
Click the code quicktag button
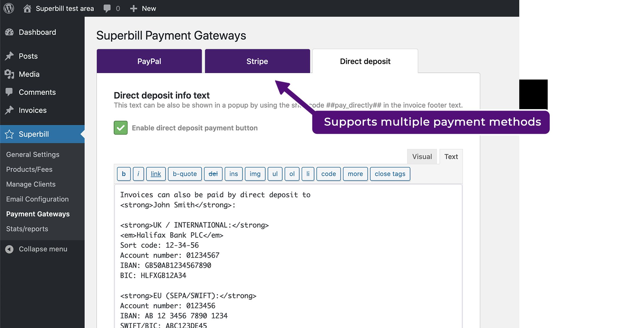(x=328, y=174)
